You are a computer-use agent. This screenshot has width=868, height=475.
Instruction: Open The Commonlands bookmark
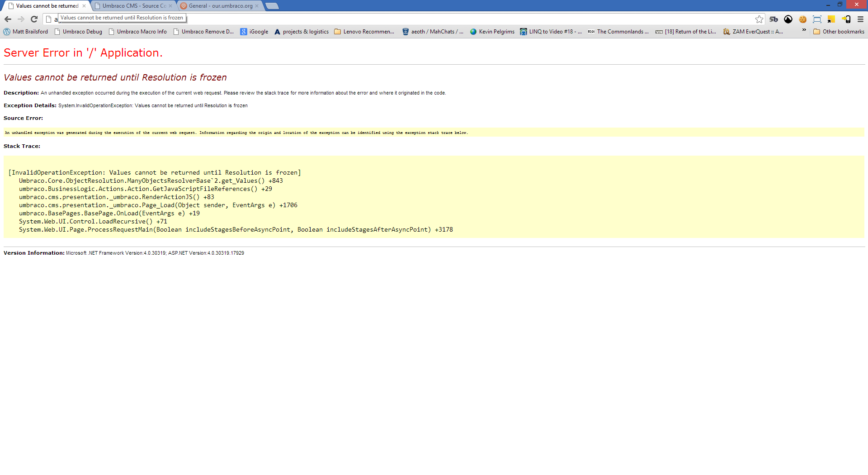click(618, 32)
